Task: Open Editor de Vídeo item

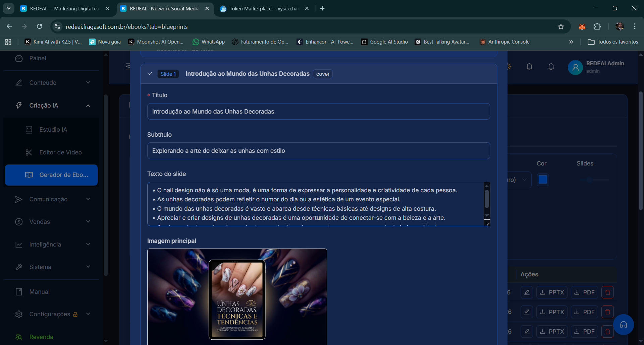Action: click(51, 152)
